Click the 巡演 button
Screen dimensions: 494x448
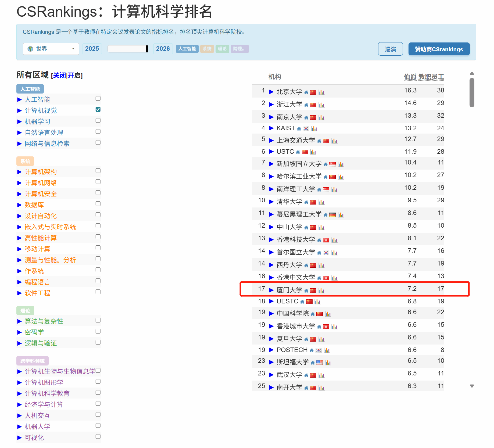click(x=390, y=49)
